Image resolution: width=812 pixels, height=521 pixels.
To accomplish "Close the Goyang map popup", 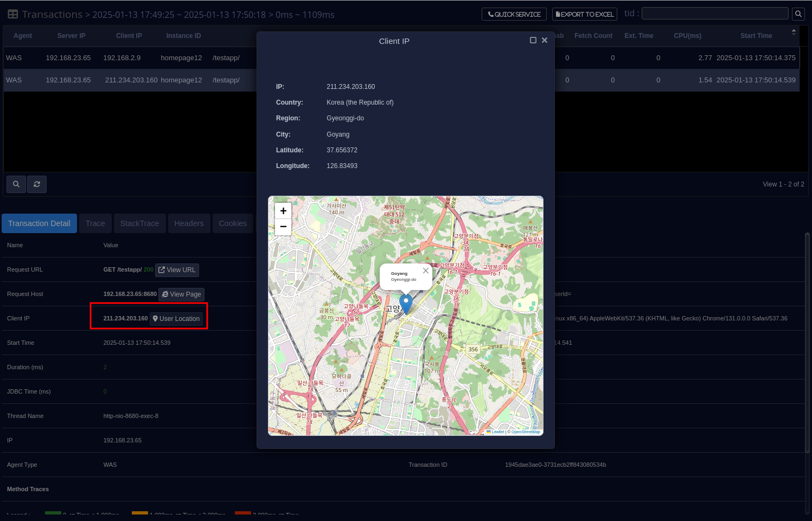I will tap(425, 271).
